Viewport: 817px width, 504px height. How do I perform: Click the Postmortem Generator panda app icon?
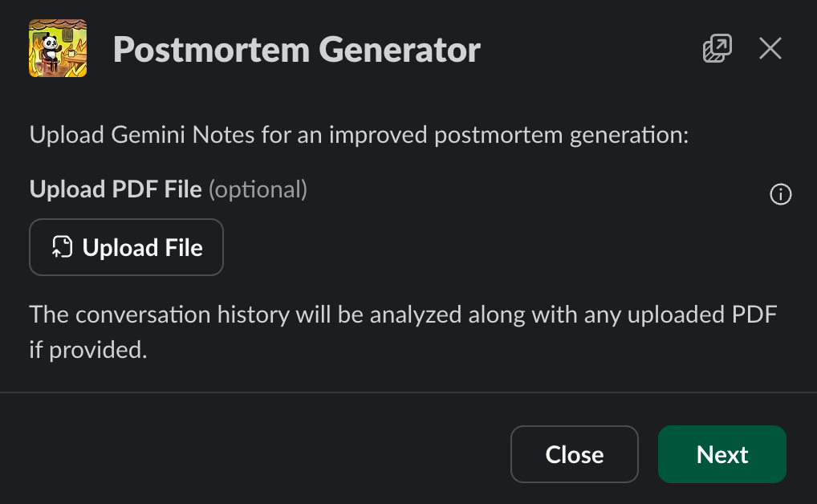57,48
